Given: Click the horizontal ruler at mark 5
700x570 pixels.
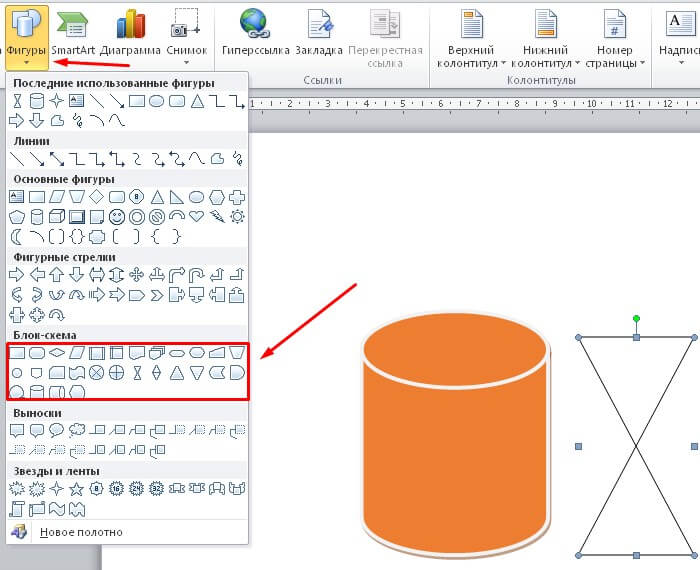Looking at the screenshot, I should 403,104.
